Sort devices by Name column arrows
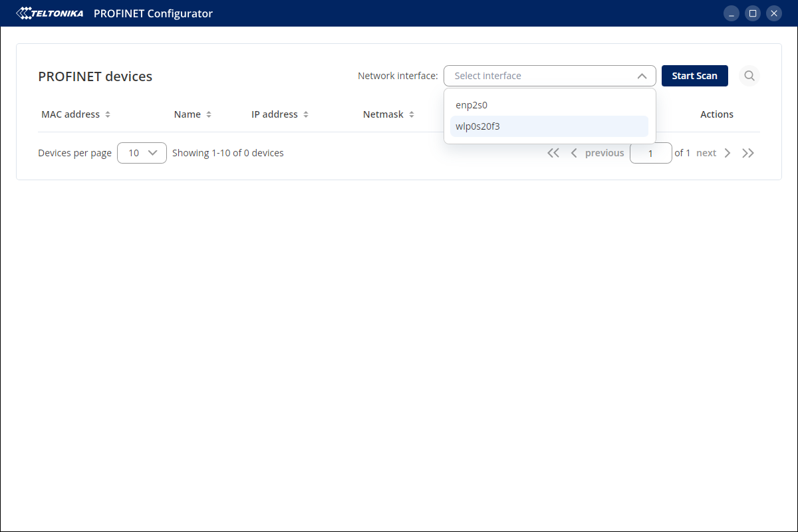This screenshot has width=798, height=532. pos(209,114)
